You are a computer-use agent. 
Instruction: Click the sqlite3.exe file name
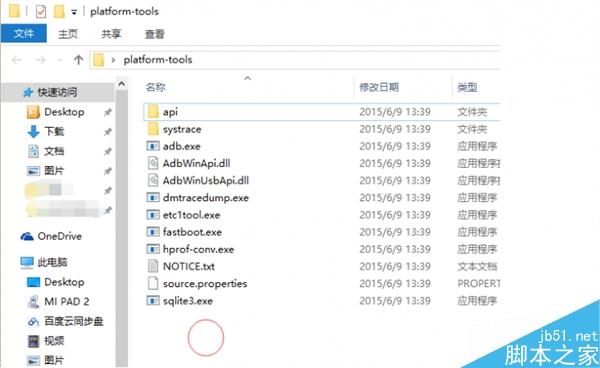click(188, 301)
